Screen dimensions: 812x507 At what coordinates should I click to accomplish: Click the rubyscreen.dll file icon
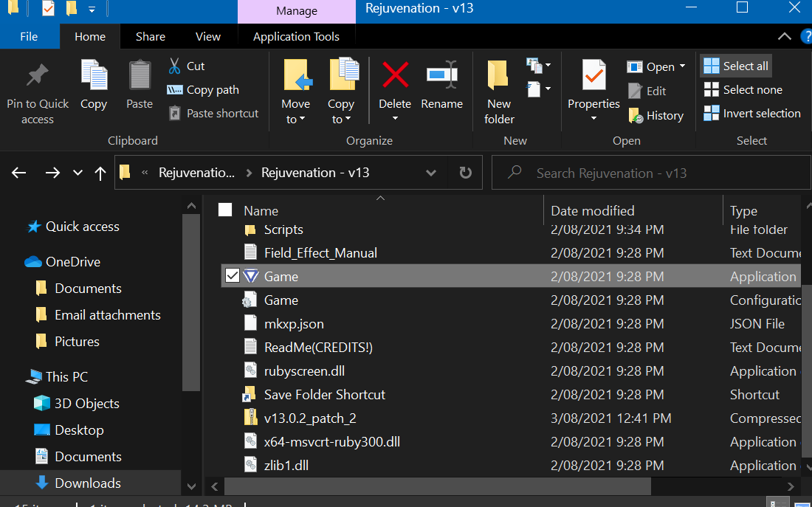(x=250, y=370)
